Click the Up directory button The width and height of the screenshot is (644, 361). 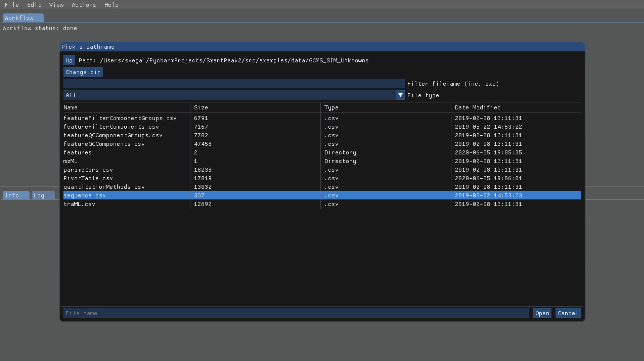(69, 60)
